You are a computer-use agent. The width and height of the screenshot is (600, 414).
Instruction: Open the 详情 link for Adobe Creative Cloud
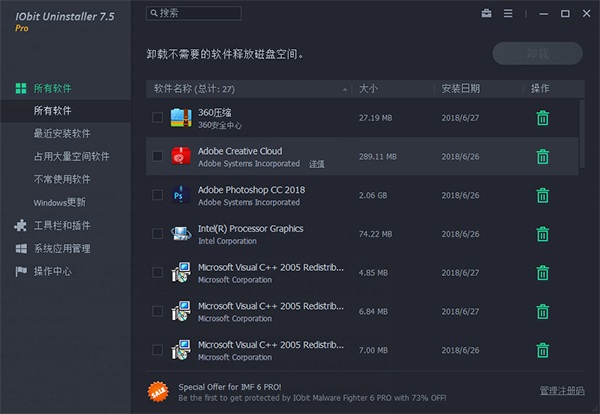coord(317,164)
